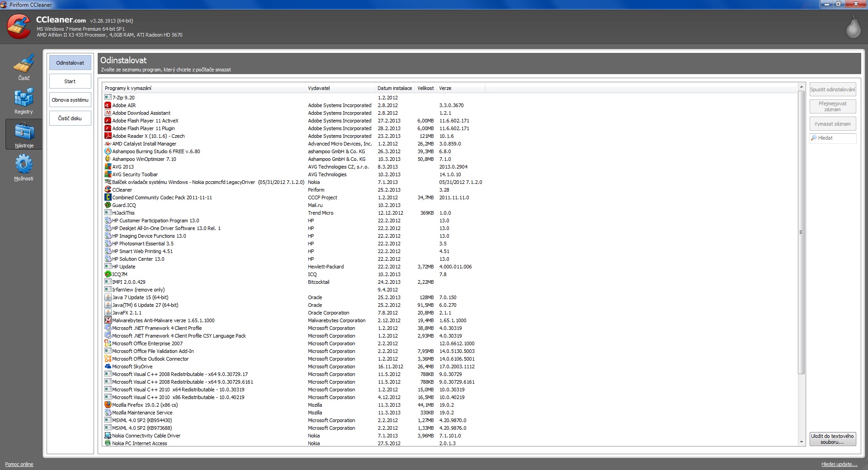The image size is (868, 470).
Task: Click the list scrollbar down arrow
Action: click(x=802, y=442)
